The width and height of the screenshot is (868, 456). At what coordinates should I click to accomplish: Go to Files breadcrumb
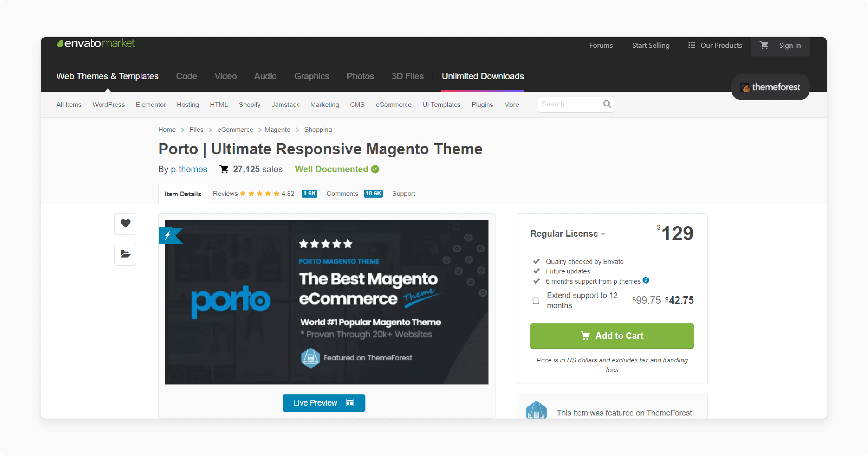(196, 129)
